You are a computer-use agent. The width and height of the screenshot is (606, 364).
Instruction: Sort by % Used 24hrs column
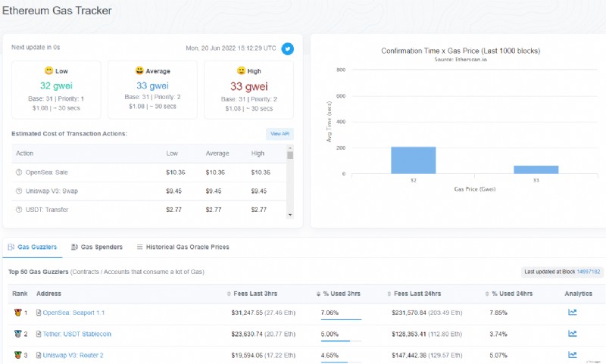point(508,294)
